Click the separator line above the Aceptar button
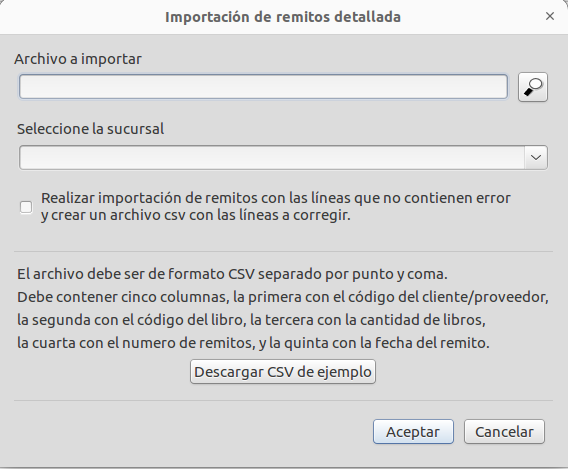The image size is (568, 469). 283,400
